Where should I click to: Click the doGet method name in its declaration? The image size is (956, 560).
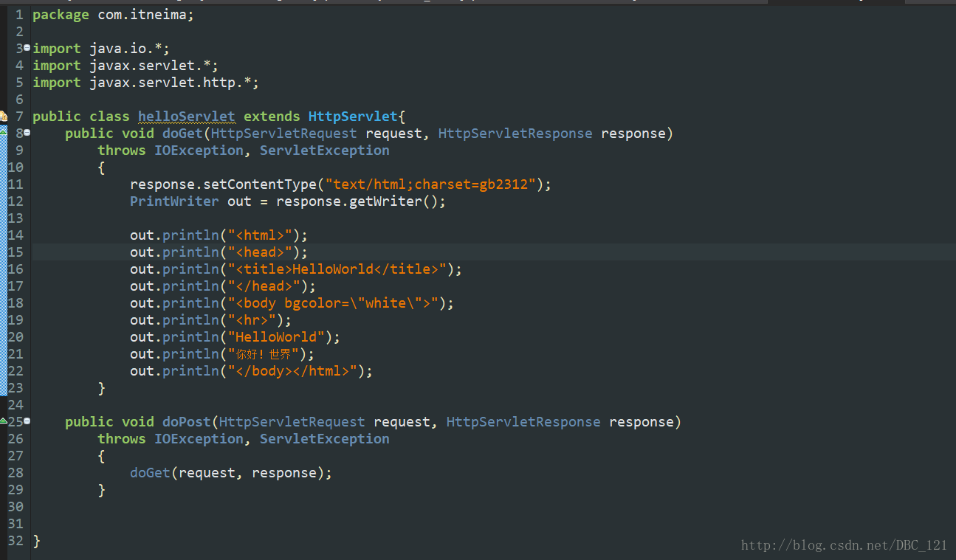(182, 134)
